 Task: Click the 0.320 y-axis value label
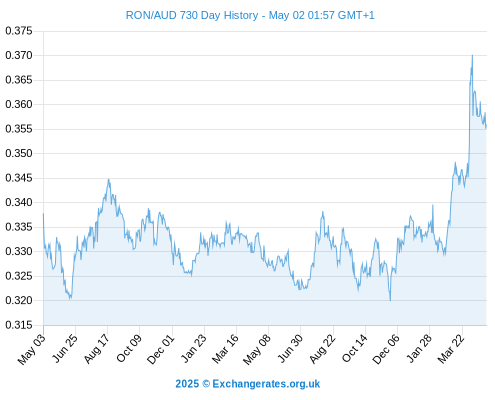tap(19, 300)
